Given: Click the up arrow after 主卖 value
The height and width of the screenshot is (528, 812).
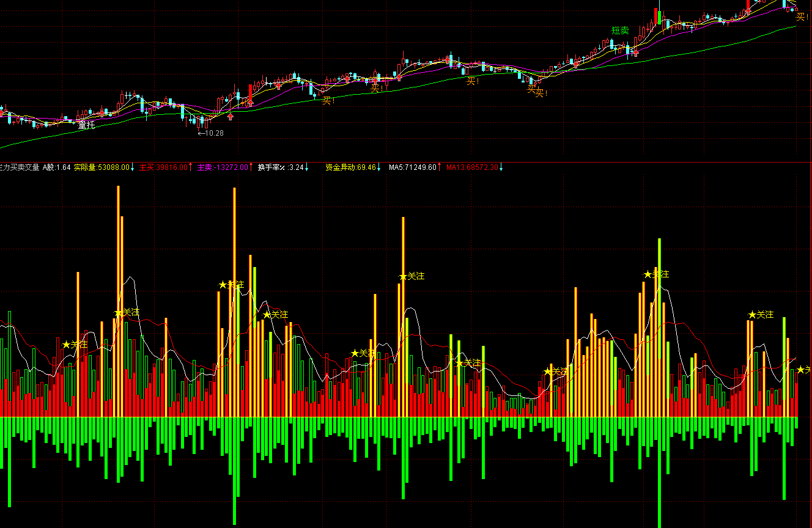Looking at the screenshot, I should [251, 167].
